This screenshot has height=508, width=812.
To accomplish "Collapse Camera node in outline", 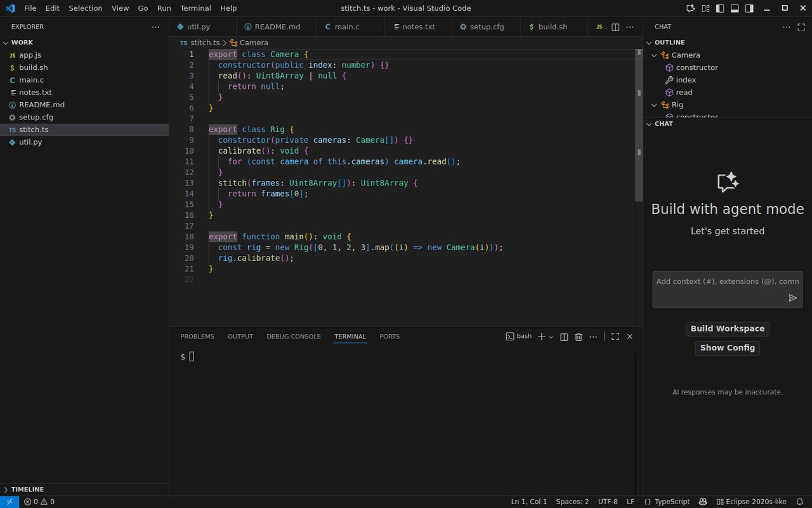I will pyautogui.click(x=655, y=55).
